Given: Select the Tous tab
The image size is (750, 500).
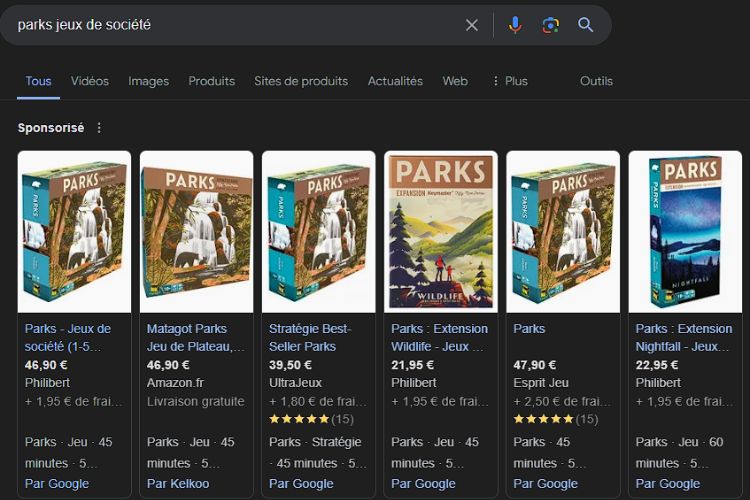Looking at the screenshot, I should coord(38,81).
